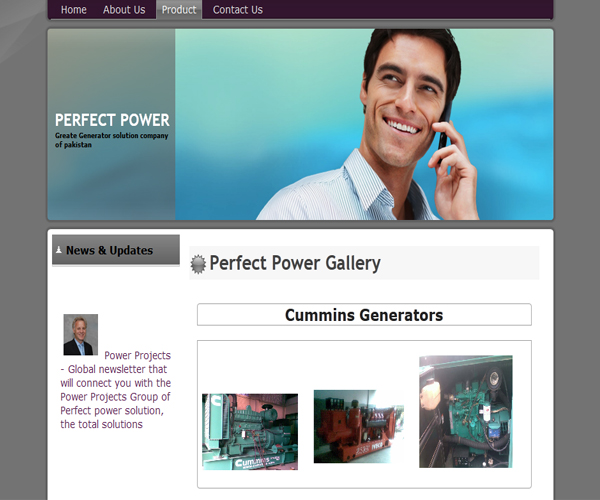Open the Contact Us page
This screenshot has width=600, height=500.
click(238, 10)
